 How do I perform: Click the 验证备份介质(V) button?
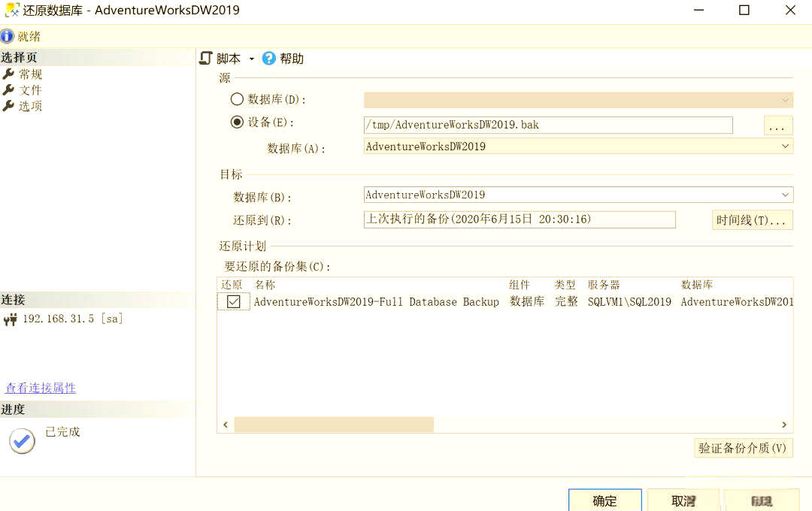(744, 447)
